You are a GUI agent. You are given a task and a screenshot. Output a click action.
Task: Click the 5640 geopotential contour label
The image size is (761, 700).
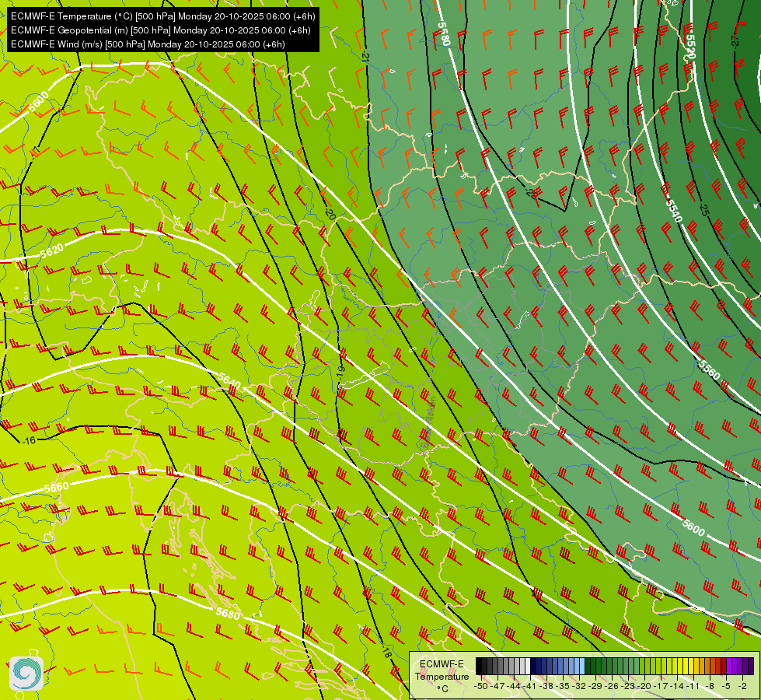tap(229, 381)
